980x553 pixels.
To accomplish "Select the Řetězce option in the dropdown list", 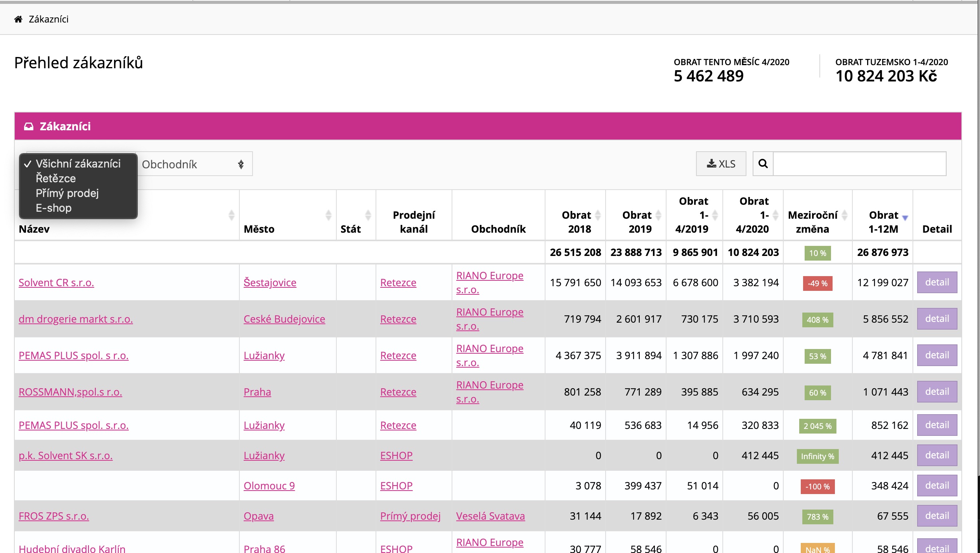I will (x=56, y=178).
